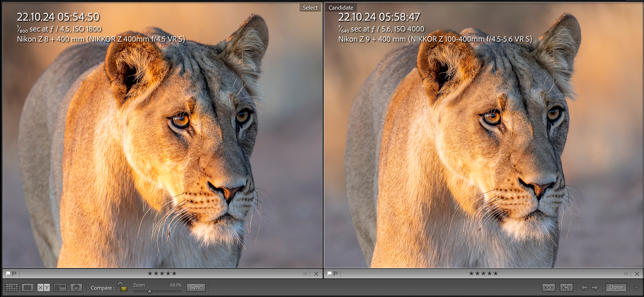Screen dimensions: 644x297
Task: Switch to Loupe view in toolbar
Action: (28, 288)
